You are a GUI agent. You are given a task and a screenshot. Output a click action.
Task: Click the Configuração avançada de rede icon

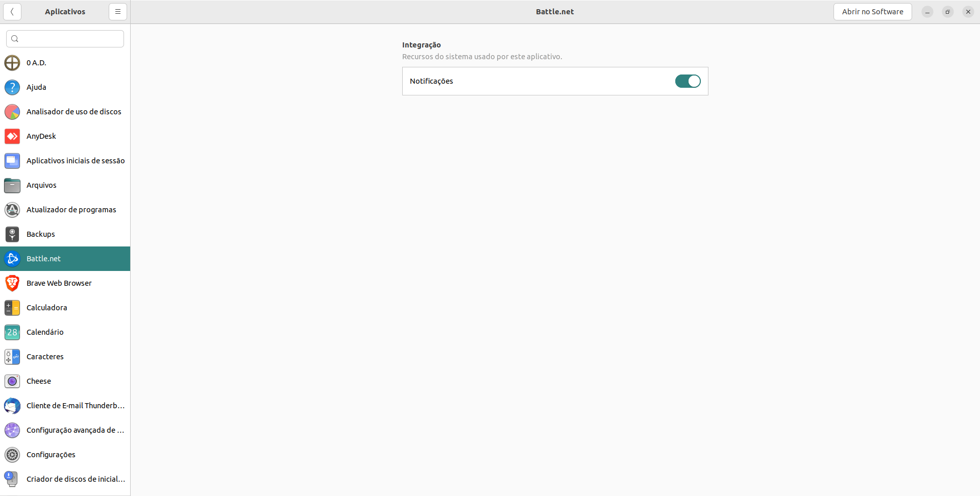tap(12, 430)
